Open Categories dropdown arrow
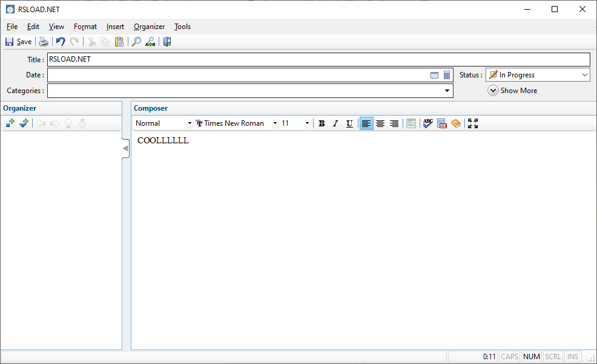597x364 pixels. 447,91
